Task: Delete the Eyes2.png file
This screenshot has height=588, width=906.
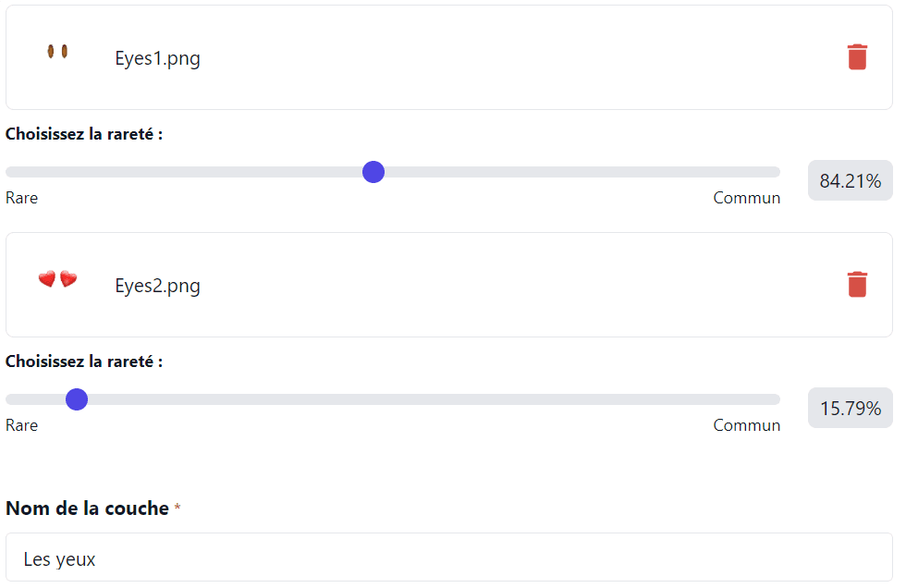Action: (x=857, y=285)
